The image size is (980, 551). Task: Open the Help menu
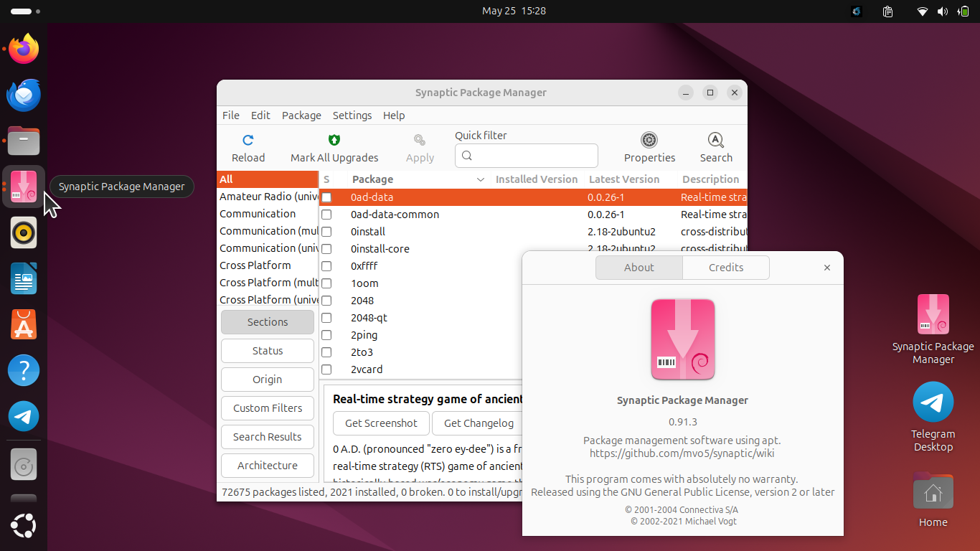[394, 116]
